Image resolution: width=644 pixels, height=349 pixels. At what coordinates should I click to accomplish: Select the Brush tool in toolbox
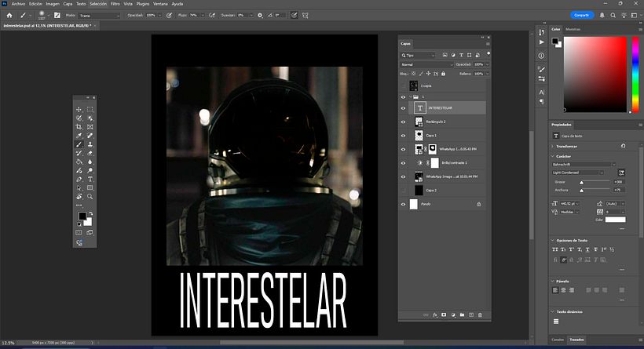79,144
